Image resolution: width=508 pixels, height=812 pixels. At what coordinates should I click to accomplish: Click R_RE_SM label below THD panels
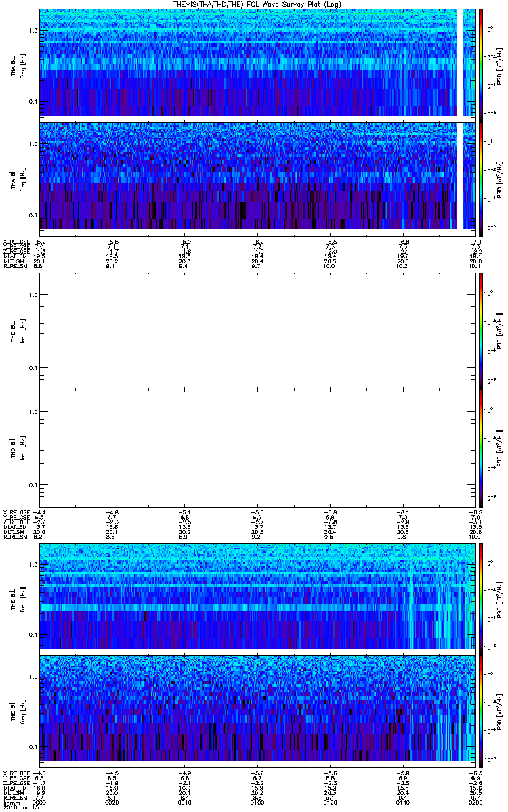point(14,535)
